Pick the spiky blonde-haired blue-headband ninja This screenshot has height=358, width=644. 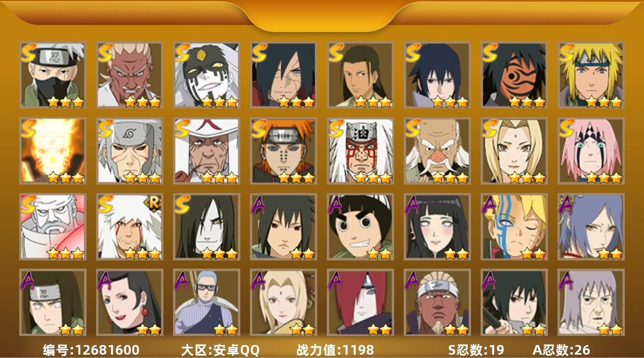tap(591, 75)
